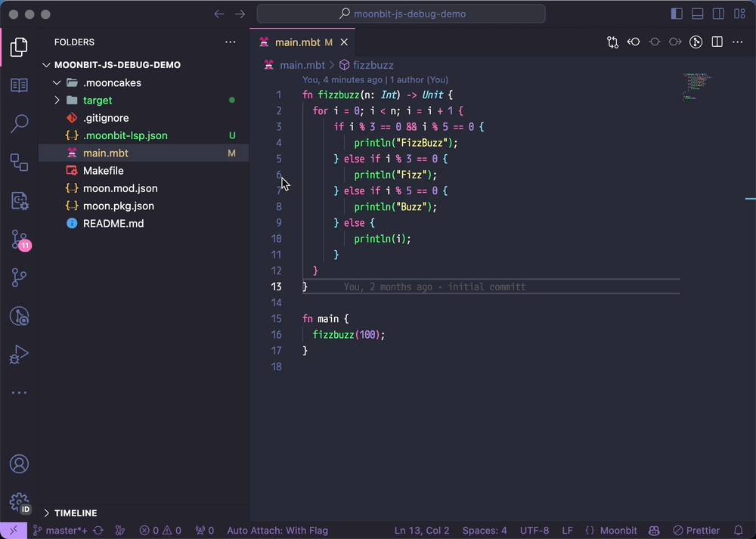The width and height of the screenshot is (756, 539).
Task: Click the compare changes icon in editor toolbar
Action: point(612,42)
